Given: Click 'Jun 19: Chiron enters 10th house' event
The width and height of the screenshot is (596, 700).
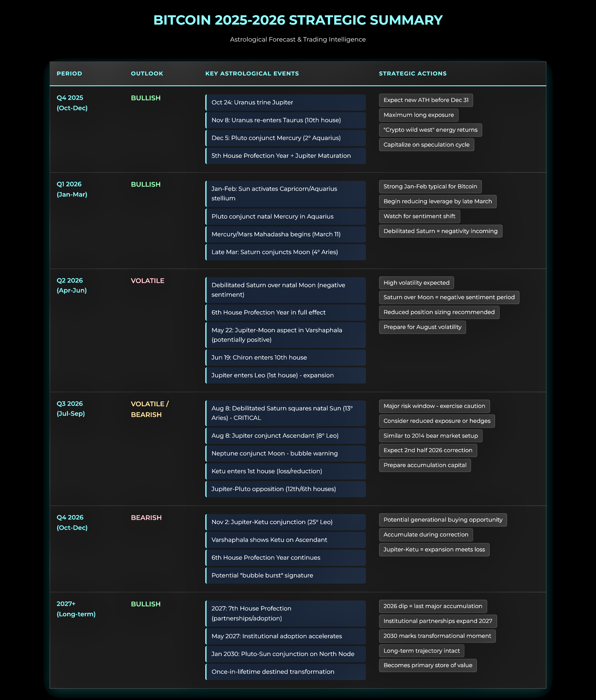Looking at the screenshot, I should tap(286, 358).
